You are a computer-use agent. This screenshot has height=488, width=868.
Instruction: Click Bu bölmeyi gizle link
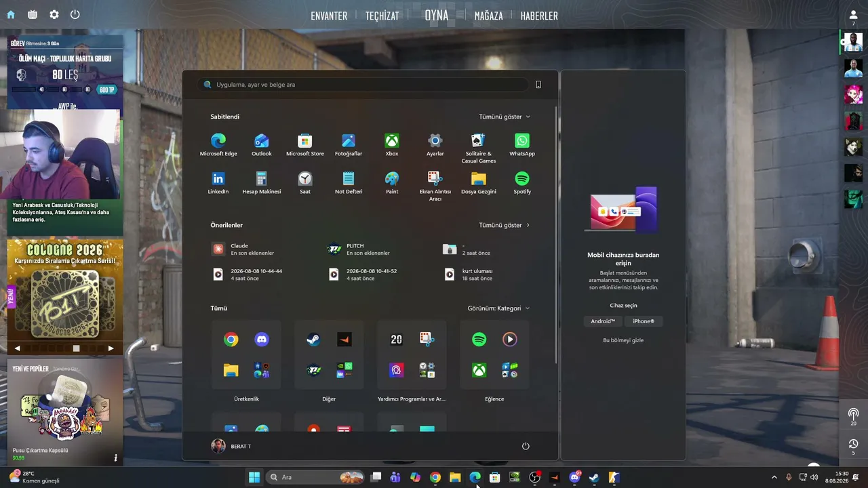pyautogui.click(x=623, y=340)
